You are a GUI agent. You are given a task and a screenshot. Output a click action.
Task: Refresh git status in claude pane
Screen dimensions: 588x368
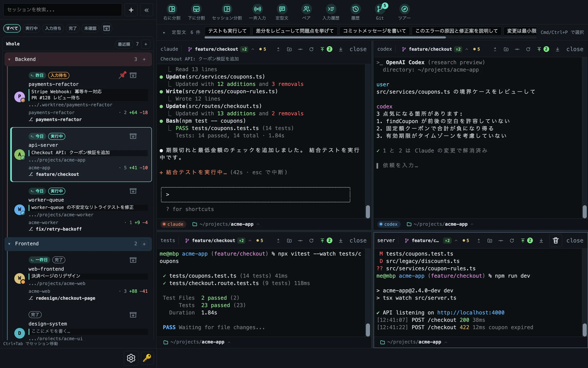tap(311, 49)
